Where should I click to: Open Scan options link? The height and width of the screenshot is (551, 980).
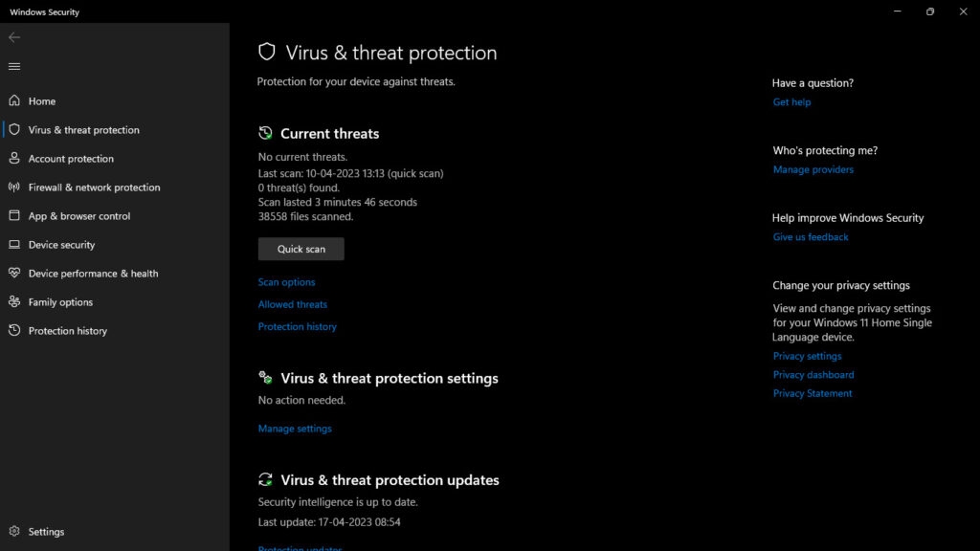(286, 282)
